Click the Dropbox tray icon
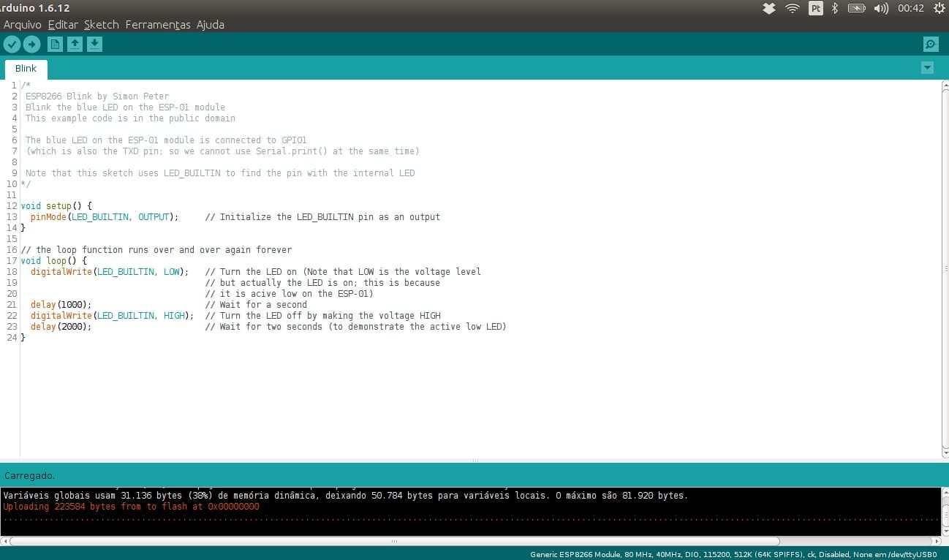Image resolution: width=949 pixels, height=560 pixels. coord(768,9)
